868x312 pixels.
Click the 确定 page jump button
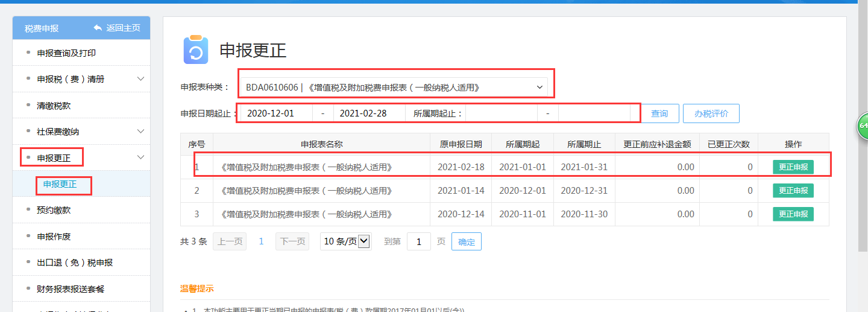(x=466, y=242)
